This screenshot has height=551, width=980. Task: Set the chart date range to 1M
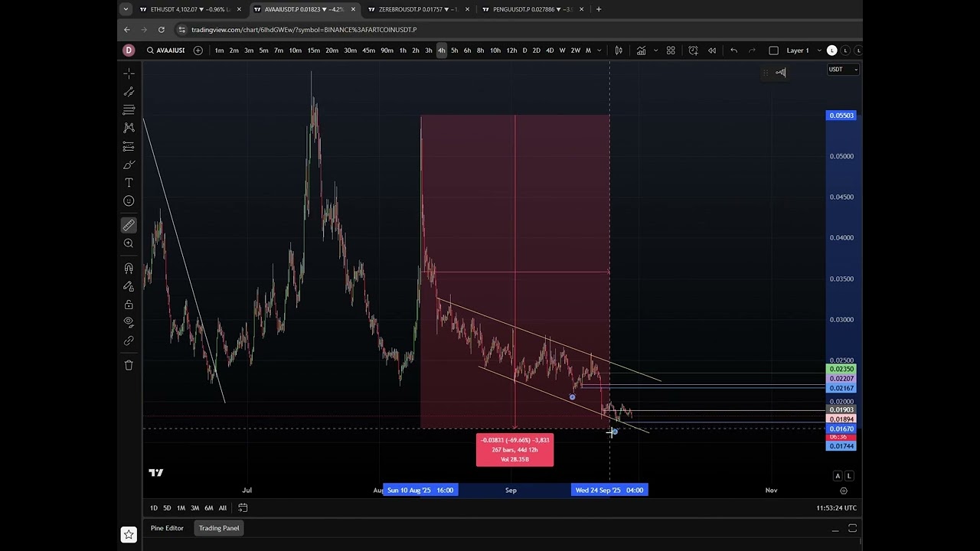tap(181, 508)
